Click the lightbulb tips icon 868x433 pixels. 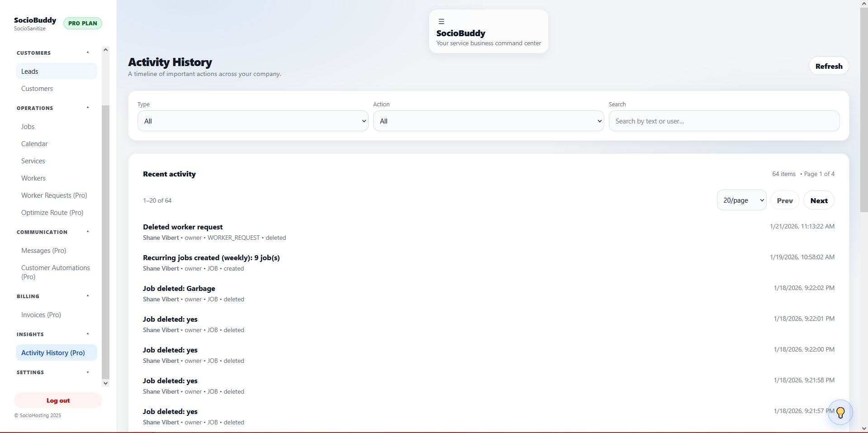click(x=840, y=412)
